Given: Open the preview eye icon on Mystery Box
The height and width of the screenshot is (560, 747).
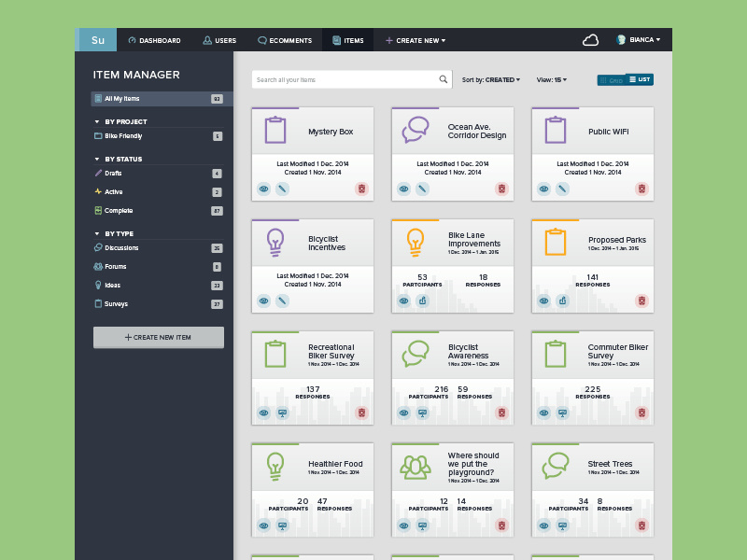Looking at the screenshot, I should coord(263,188).
